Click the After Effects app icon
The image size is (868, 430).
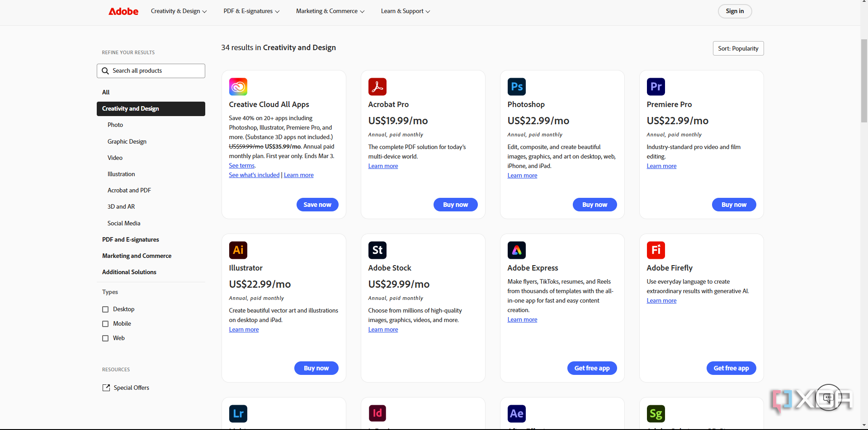tap(517, 413)
